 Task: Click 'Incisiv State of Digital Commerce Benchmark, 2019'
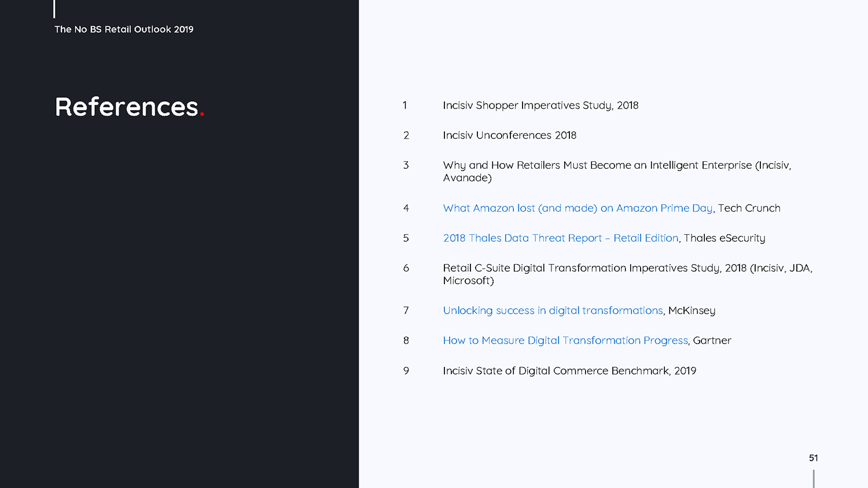tap(569, 371)
